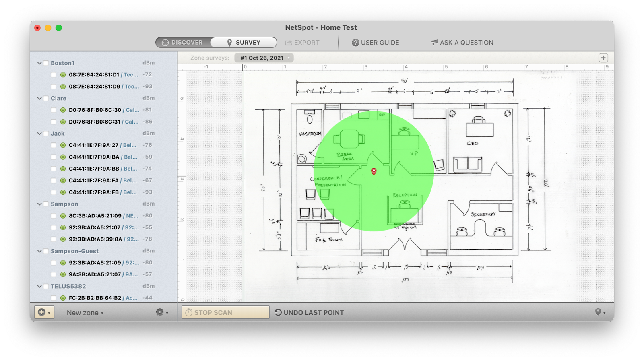
Task: Click the File Room on the floor plan
Action: tap(328, 237)
